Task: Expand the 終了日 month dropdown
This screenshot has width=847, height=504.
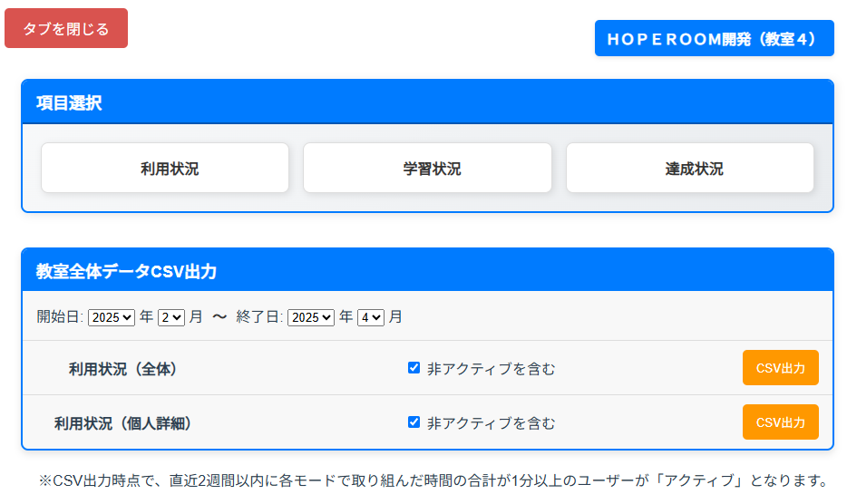Action: point(371,317)
